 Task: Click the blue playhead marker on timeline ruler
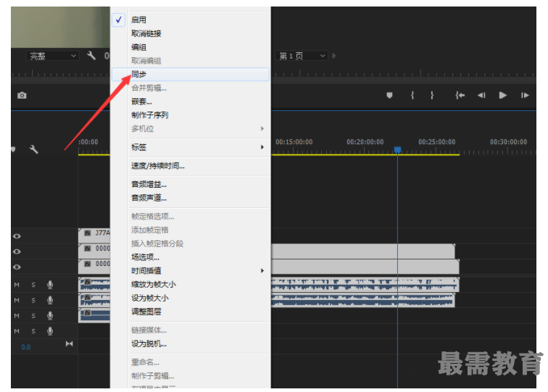pos(397,149)
